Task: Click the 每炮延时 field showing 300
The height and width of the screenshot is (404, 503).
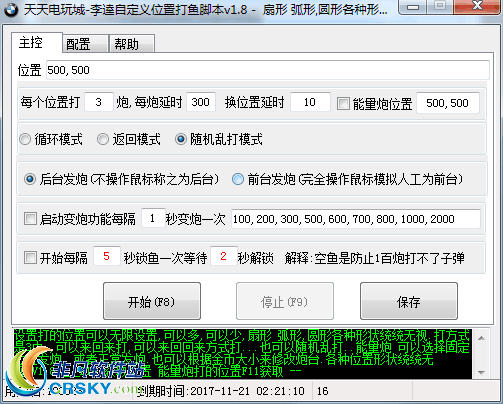Action: point(201,102)
